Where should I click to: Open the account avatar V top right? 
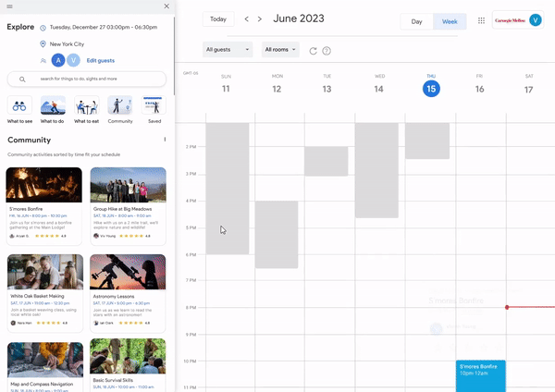coord(536,20)
